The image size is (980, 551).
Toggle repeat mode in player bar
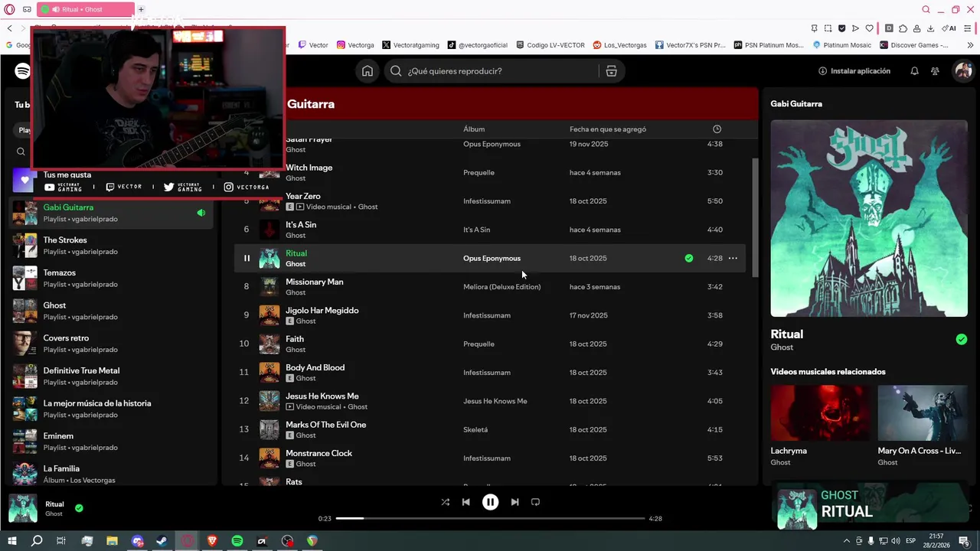[535, 502]
